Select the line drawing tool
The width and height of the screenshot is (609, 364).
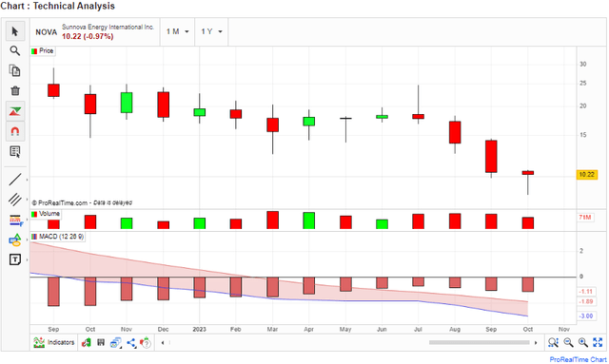pyautogui.click(x=15, y=180)
